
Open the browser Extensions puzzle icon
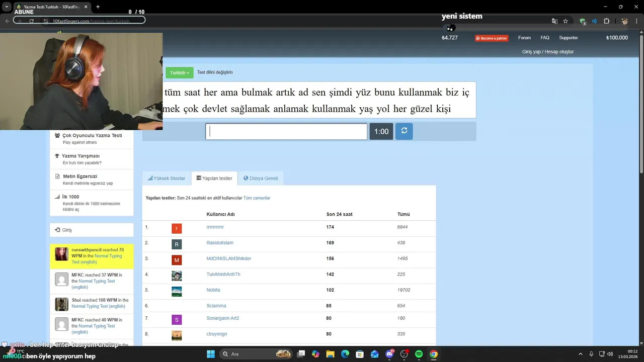(x=606, y=21)
